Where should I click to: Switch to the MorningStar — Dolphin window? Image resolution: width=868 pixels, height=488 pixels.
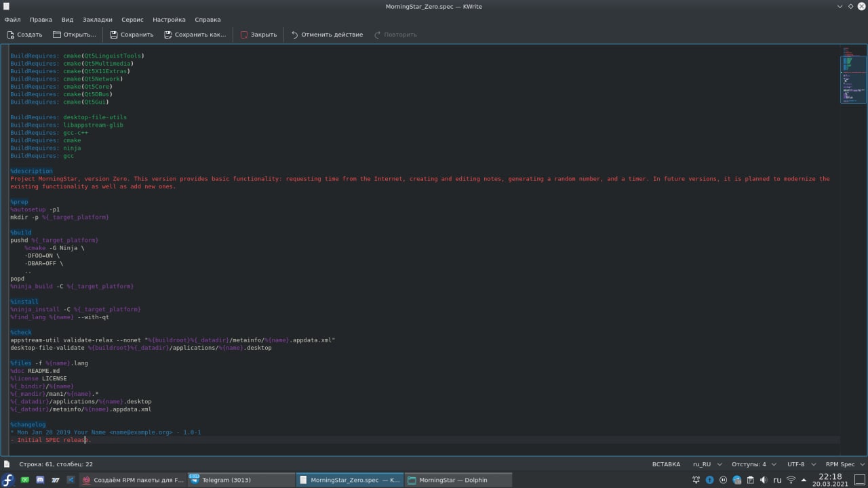point(458,480)
